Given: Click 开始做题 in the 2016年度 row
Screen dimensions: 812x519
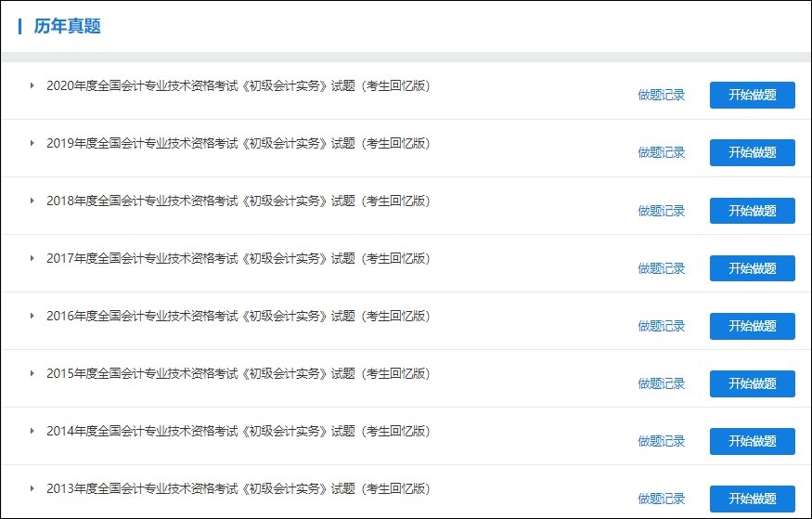Looking at the screenshot, I should coord(752,326).
